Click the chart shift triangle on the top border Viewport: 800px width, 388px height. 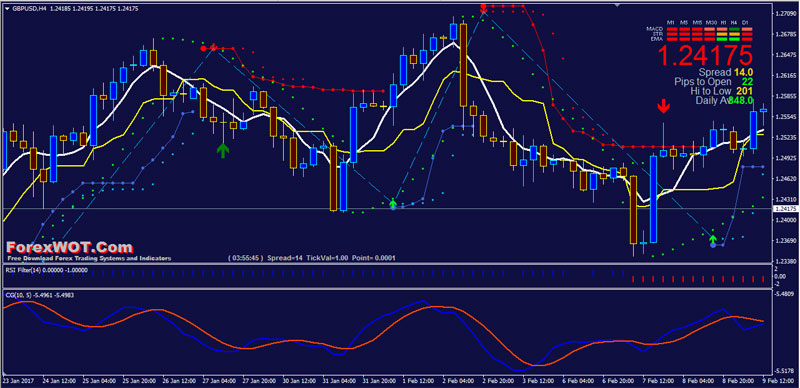[x=618, y=5]
